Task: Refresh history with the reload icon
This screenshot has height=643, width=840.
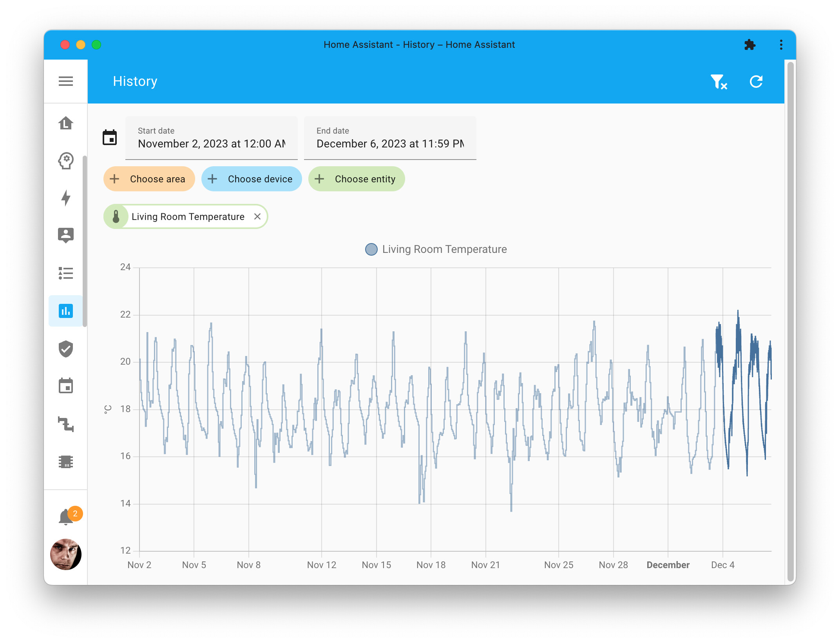Action: 756,82
